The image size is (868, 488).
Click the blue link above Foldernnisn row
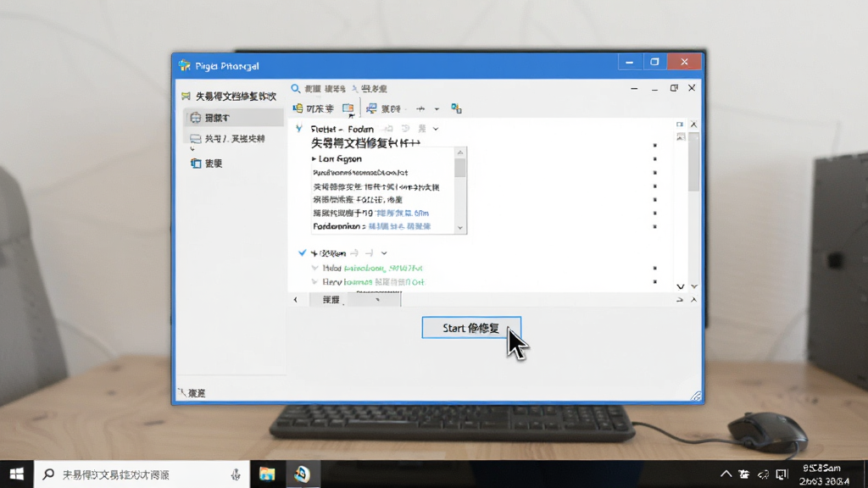pyautogui.click(x=402, y=213)
